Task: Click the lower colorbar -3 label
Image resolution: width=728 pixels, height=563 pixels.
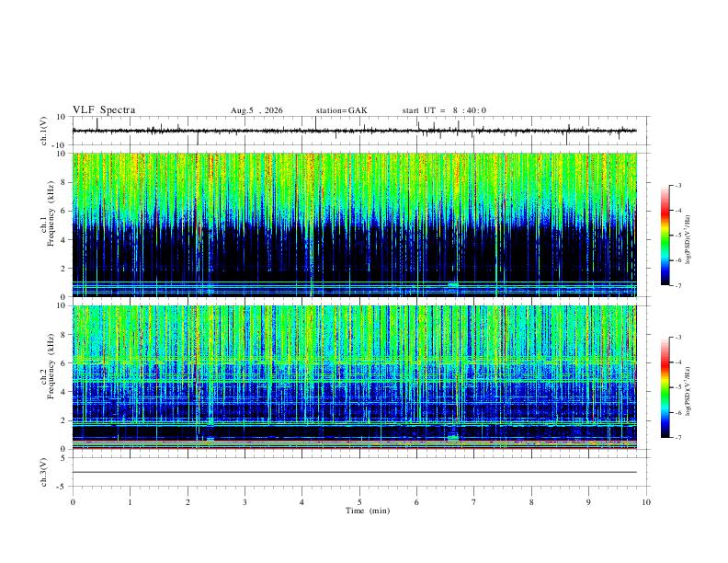Action: (x=677, y=338)
